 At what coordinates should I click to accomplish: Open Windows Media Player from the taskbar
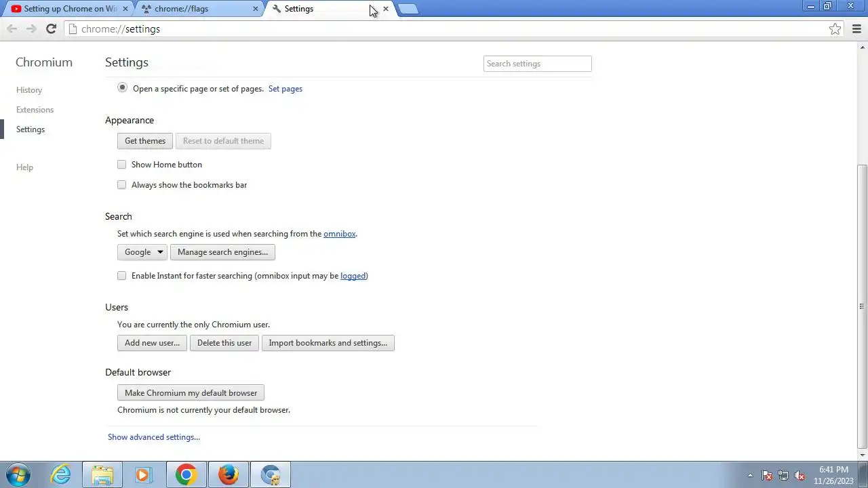(143, 474)
